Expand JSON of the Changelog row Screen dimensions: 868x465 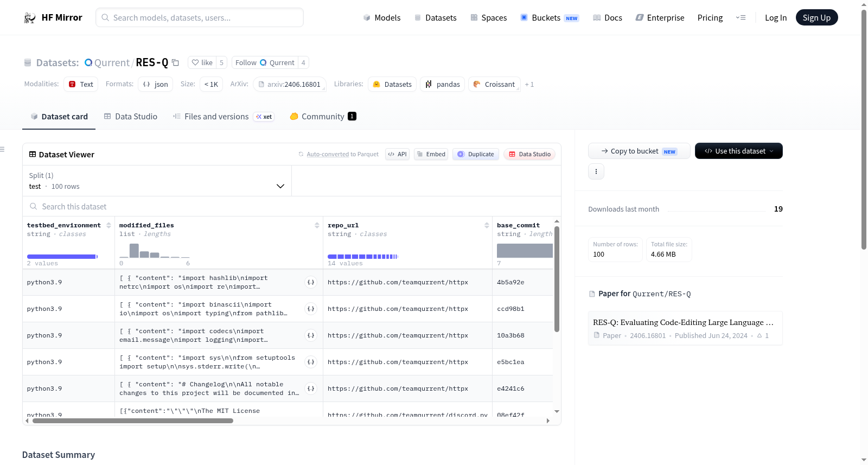[x=311, y=388]
